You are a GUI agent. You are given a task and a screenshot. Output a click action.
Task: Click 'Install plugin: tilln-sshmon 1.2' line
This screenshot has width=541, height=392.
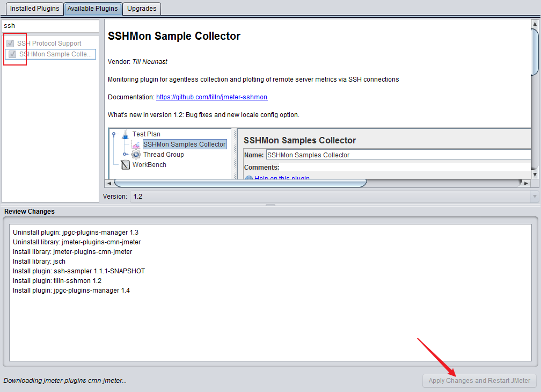tap(57, 281)
